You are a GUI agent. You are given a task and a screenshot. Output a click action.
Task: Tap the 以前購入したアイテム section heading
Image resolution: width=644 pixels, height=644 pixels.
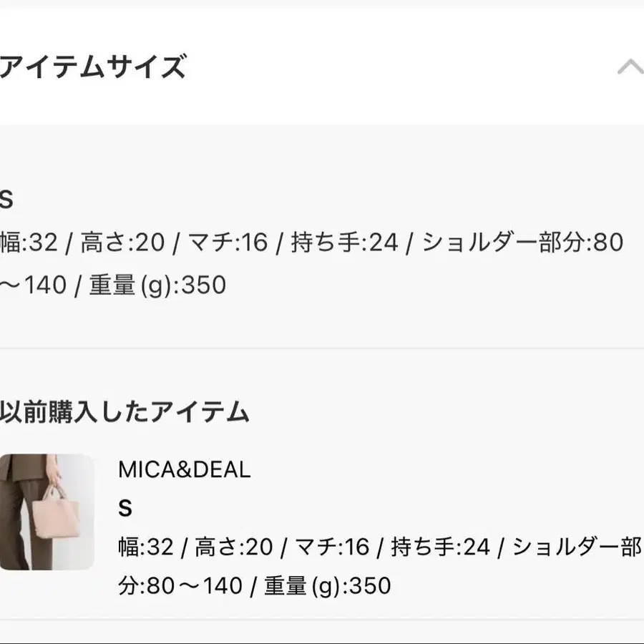125,411
